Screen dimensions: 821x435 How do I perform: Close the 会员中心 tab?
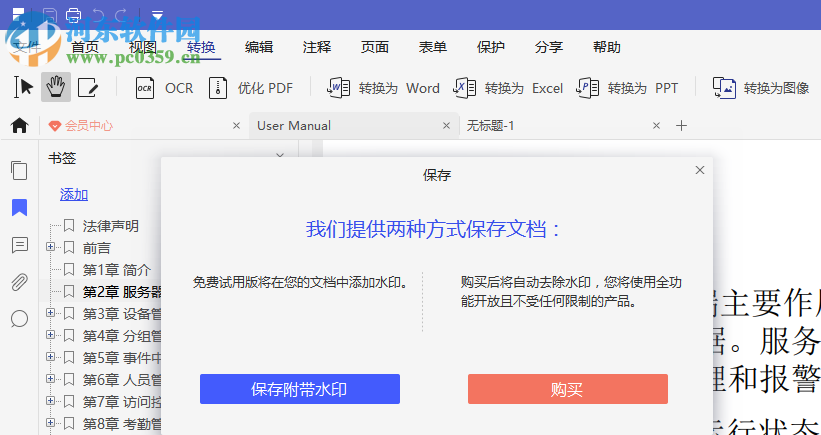tap(236, 126)
